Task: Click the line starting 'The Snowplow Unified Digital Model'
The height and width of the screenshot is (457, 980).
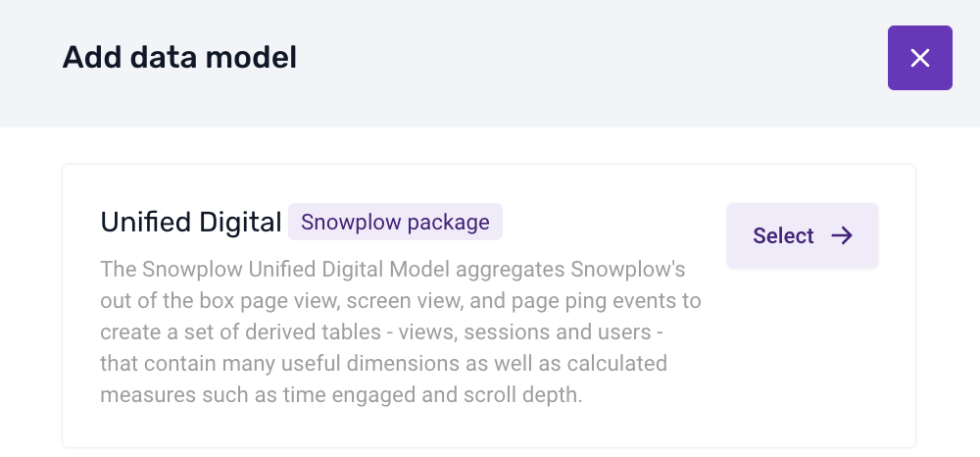Action: (393, 270)
